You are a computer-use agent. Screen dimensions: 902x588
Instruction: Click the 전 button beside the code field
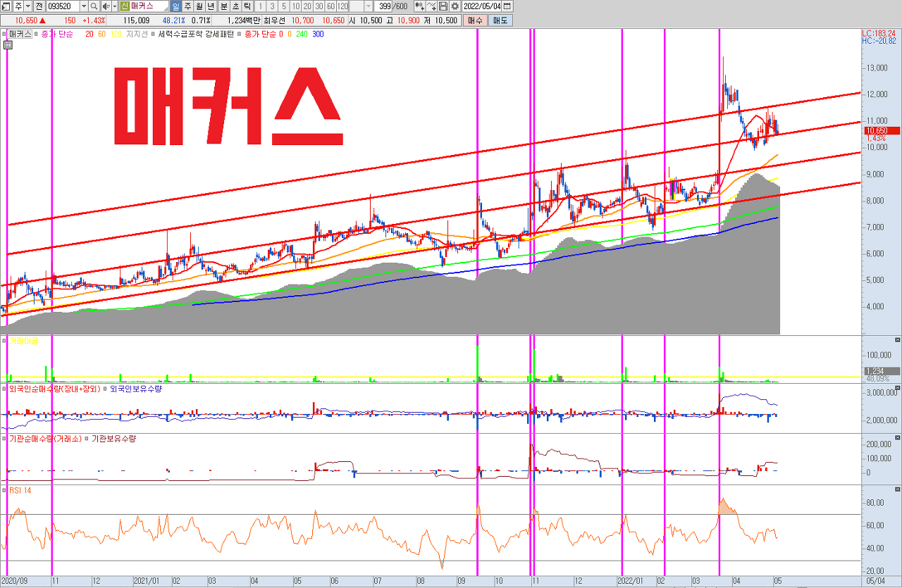pyautogui.click(x=39, y=6)
